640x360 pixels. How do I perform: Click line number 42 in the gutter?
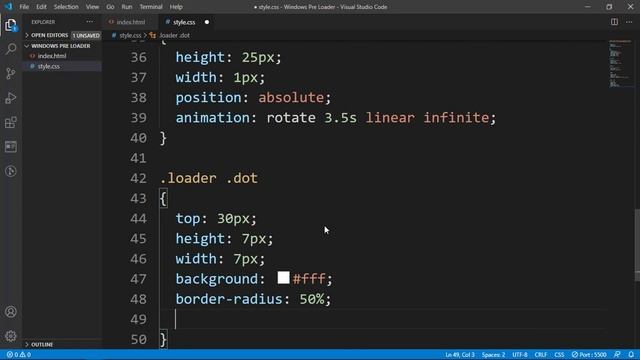click(138, 178)
